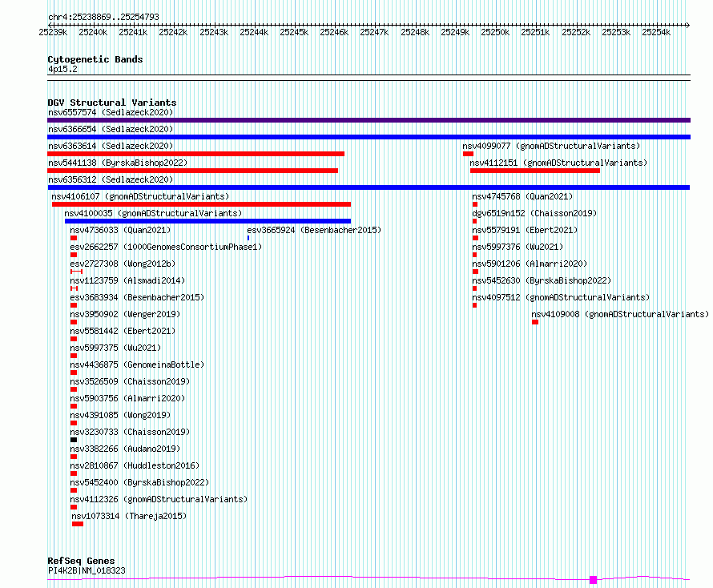The image size is (713, 588).
Task: Click the PI4K2B|NM_018323 gene label
Action: click(87, 570)
